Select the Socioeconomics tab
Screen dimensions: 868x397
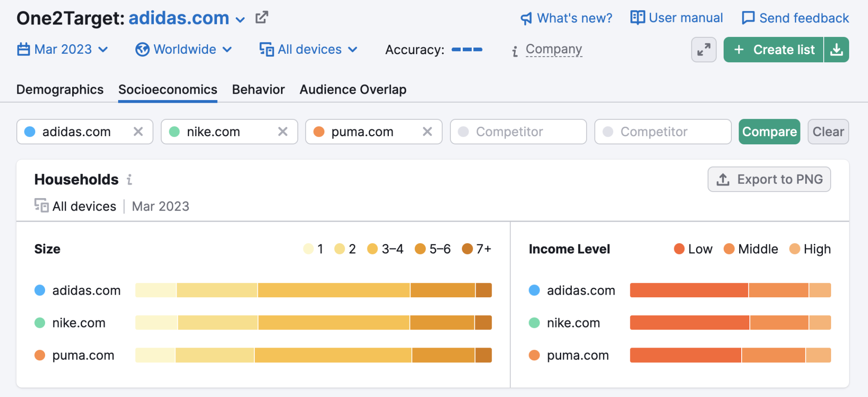168,89
